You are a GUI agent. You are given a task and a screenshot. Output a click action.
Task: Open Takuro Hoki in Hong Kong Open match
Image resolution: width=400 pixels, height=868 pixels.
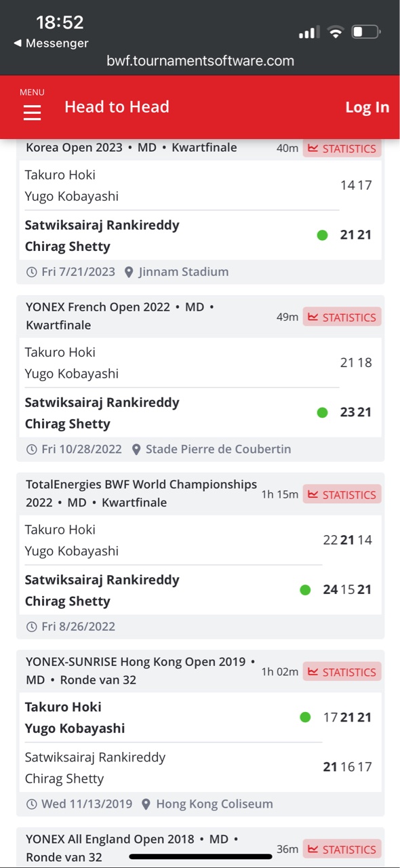click(63, 707)
